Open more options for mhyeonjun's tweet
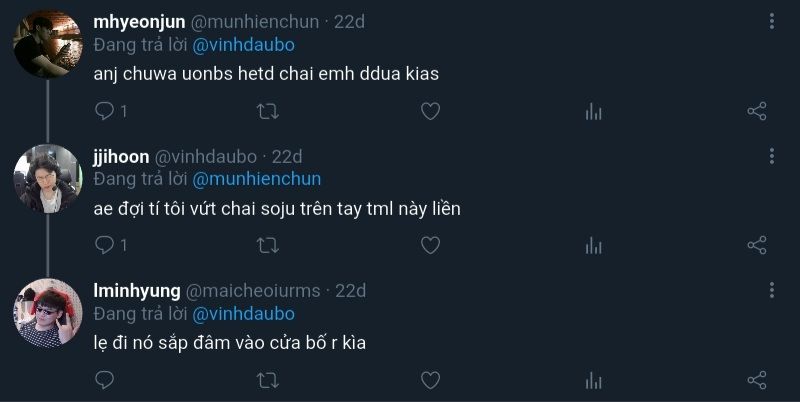The height and width of the screenshot is (402, 800). pos(772,22)
